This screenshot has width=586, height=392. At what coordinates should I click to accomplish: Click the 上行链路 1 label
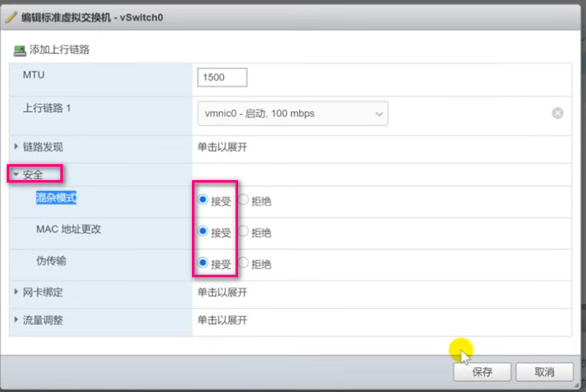[x=47, y=108]
